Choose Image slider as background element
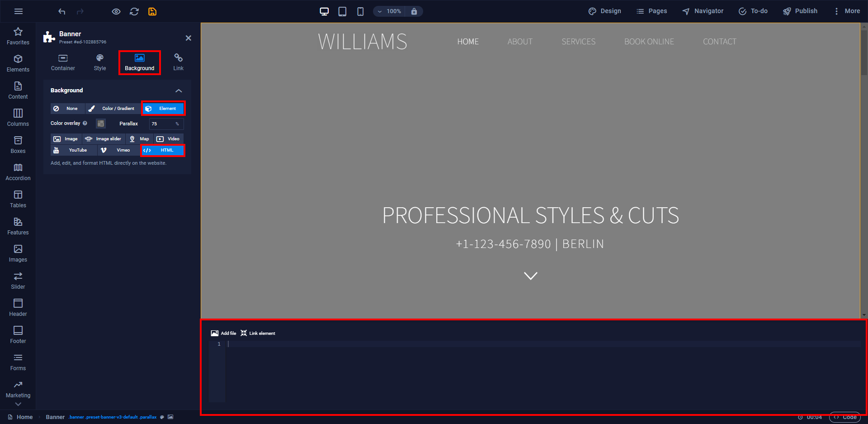This screenshot has width=868, height=424. 104,139
